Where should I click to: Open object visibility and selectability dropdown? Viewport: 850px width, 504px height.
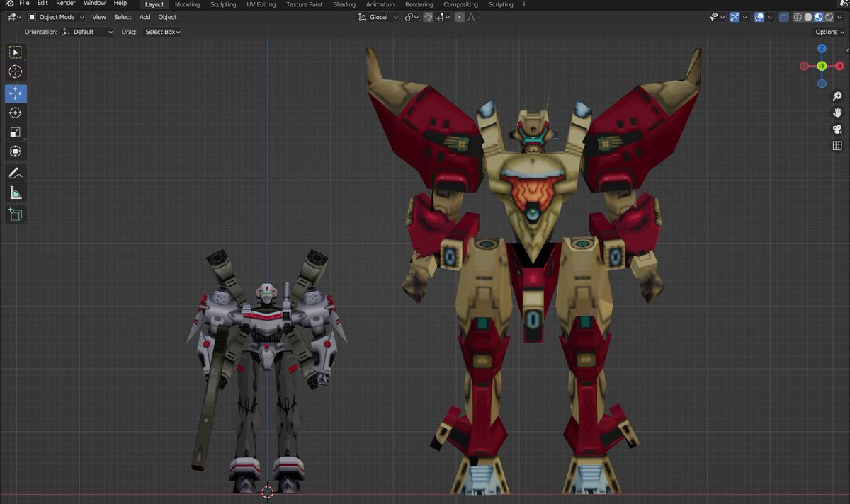point(718,17)
